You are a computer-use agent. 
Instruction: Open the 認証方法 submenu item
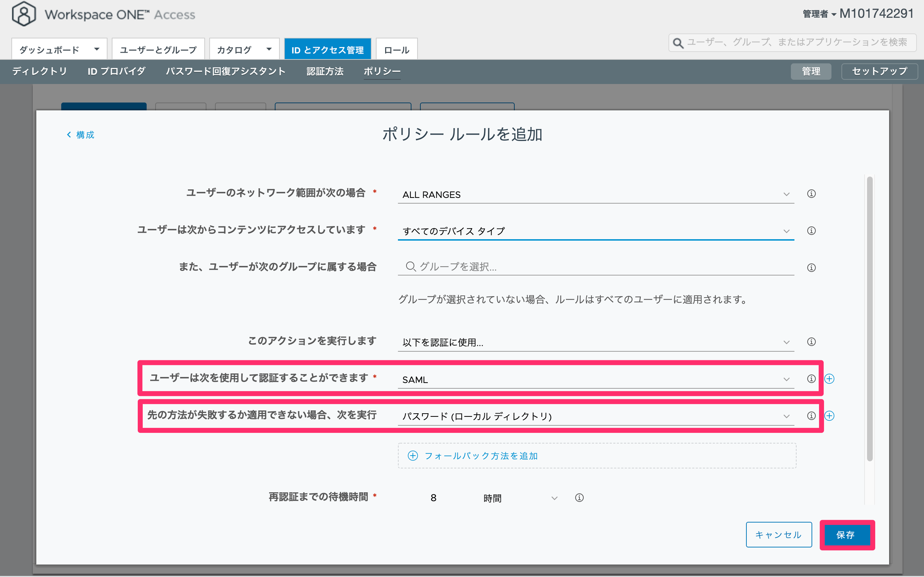coord(325,71)
